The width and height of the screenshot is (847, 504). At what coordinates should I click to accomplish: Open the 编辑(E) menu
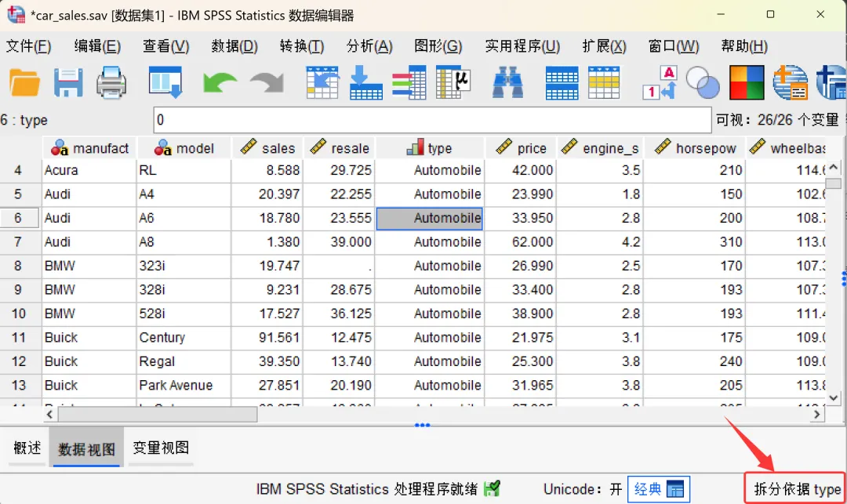(x=97, y=46)
